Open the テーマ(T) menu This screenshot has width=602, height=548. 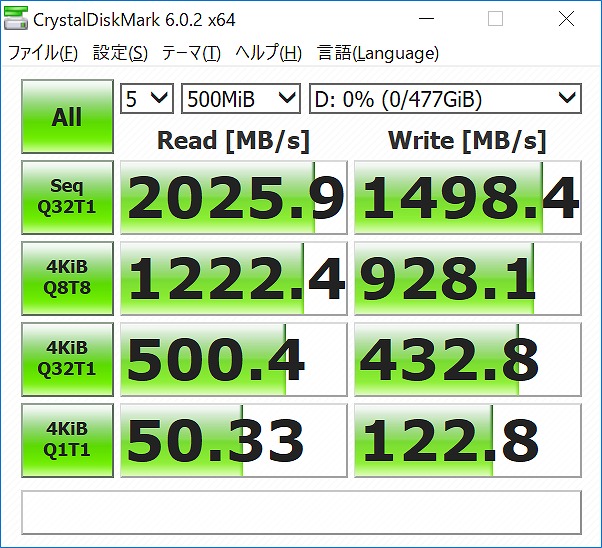coord(191,53)
